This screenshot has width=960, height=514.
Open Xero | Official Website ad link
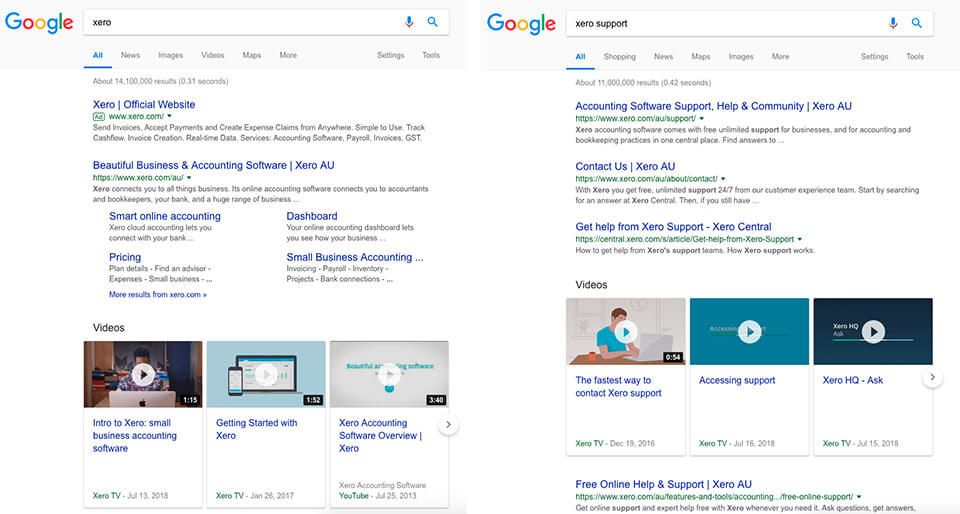point(144,105)
